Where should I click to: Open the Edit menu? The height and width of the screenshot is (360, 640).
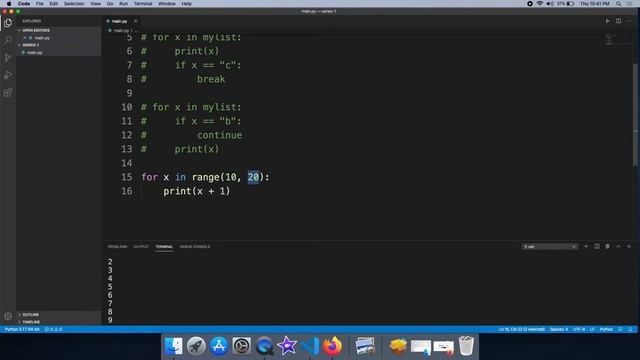(53, 4)
